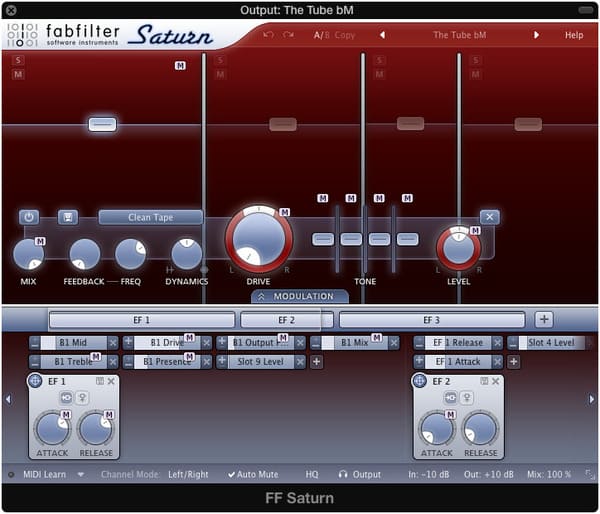This screenshot has height=514, width=600.
Task: Click the redo arrow icon
Action: point(289,35)
